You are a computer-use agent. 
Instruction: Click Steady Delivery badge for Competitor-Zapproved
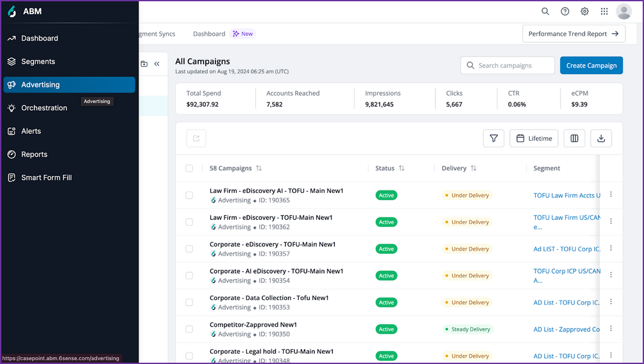point(467,329)
